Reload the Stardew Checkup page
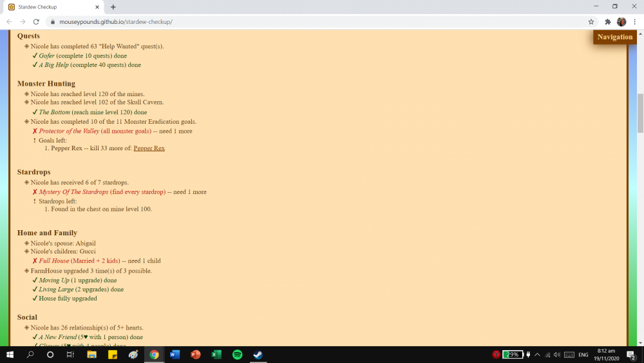Image resolution: width=644 pixels, height=363 pixels. coord(36,22)
